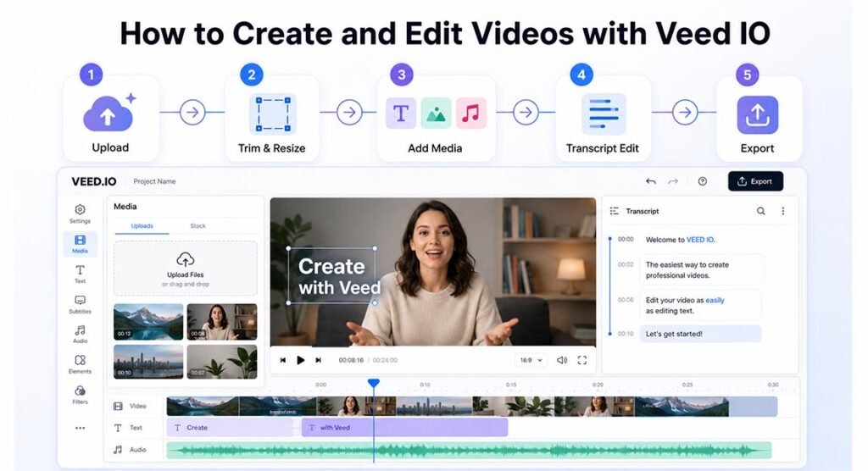The width and height of the screenshot is (868, 471).
Task: Click the 'easily' highlighted transcript word
Action: coord(715,300)
